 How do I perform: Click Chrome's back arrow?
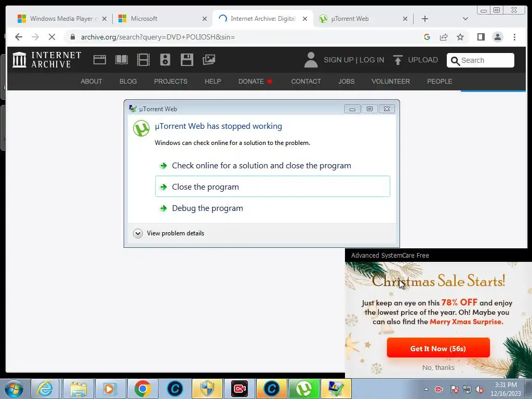pyautogui.click(x=19, y=37)
